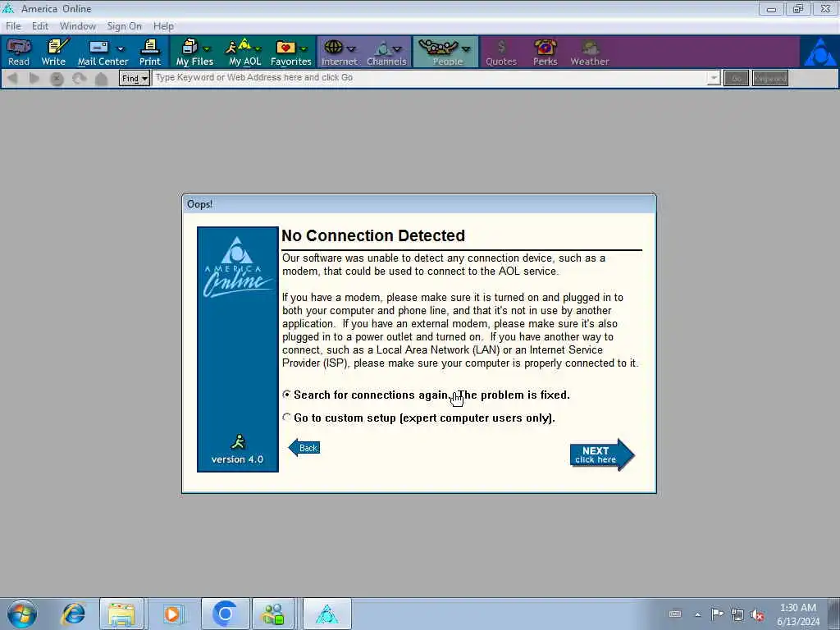Open the File menu
Screen dimensions: 840x630
13,26
